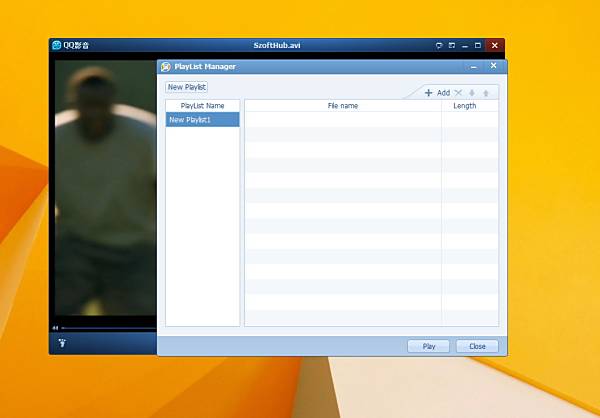Click the footprint icon in the player's bottom bar
Image resolution: width=600 pixels, height=418 pixels.
coord(62,343)
